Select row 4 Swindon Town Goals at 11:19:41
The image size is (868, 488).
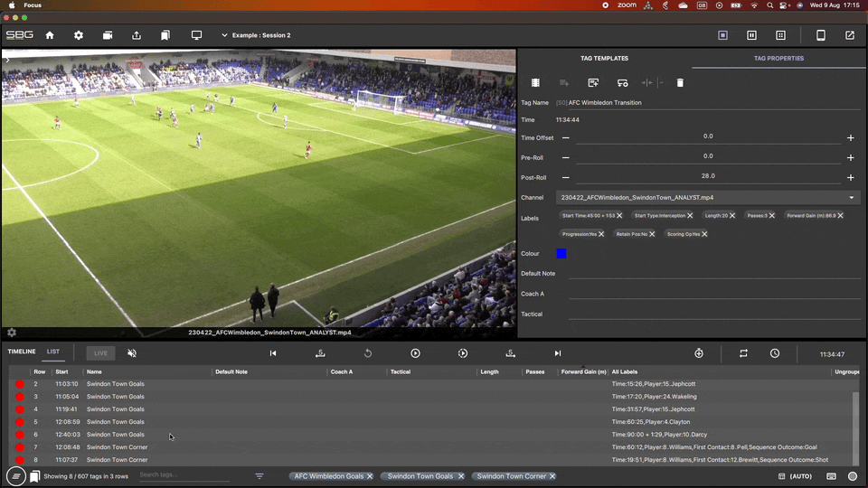pyautogui.click(x=432, y=409)
